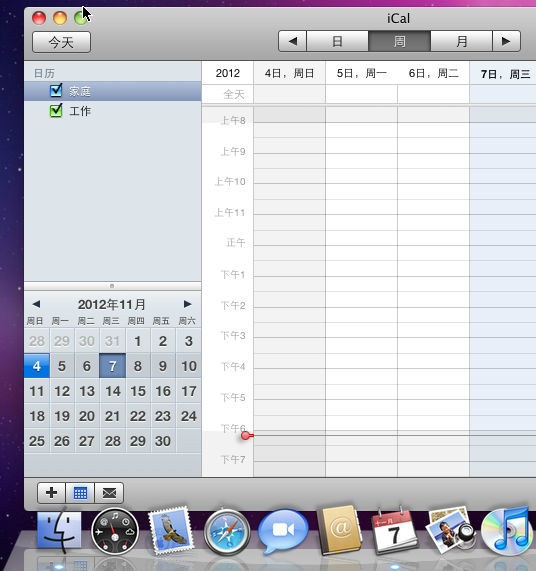Select November 15 in mini calendar
Viewport: 536px width, 571px height.
(x=138, y=391)
